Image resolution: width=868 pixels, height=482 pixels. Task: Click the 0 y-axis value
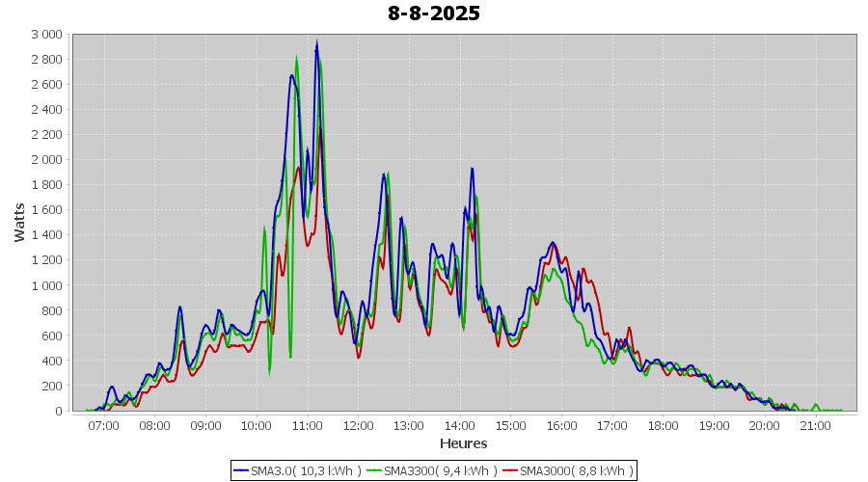(59, 412)
